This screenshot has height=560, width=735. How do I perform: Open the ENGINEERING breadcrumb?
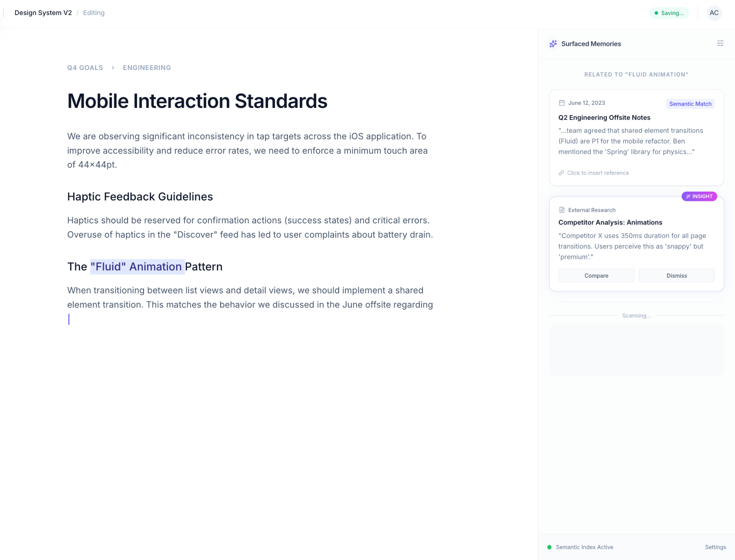pyautogui.click(x=147, y=68)
